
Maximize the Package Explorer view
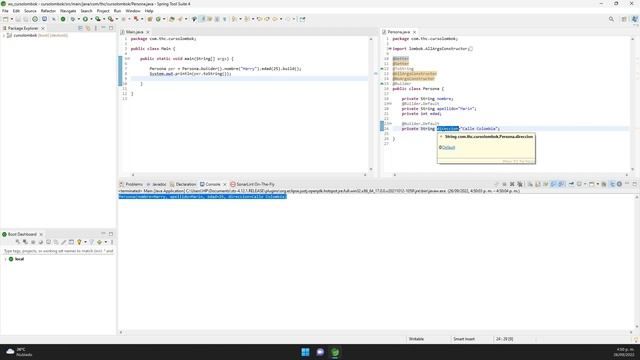111,28
